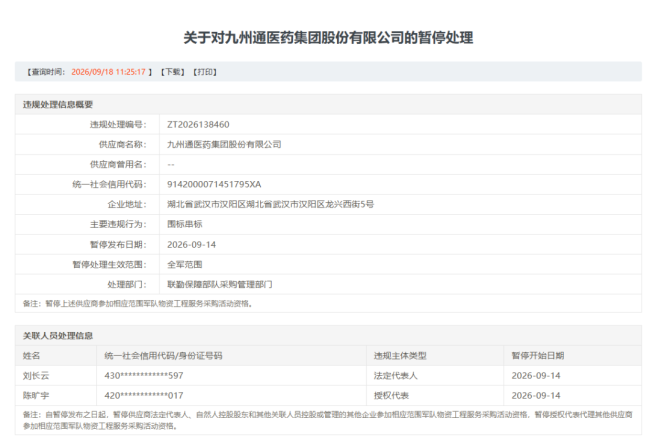Select the name 陈旷宇
This screenshot has height=439, width=650.
36,395
